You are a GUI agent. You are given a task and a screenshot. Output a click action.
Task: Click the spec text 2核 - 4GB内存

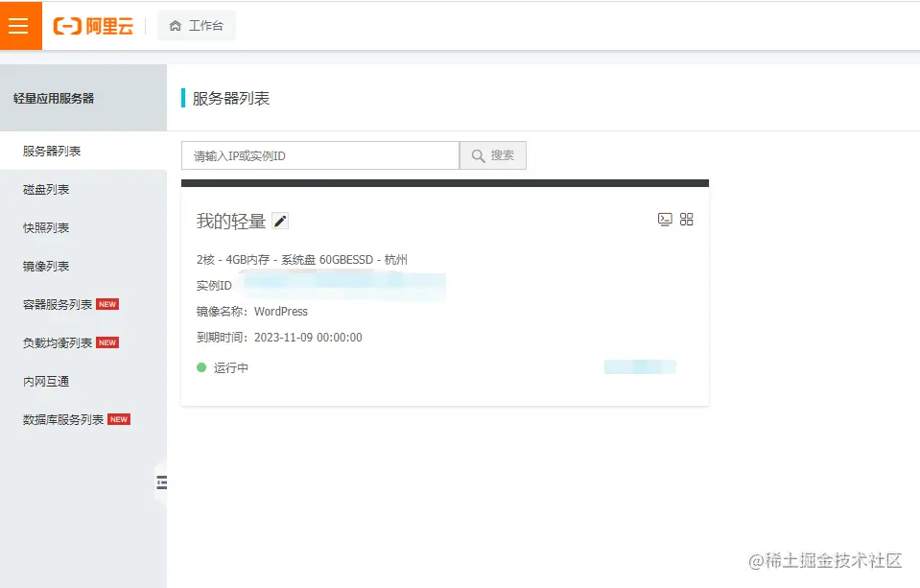233,259
